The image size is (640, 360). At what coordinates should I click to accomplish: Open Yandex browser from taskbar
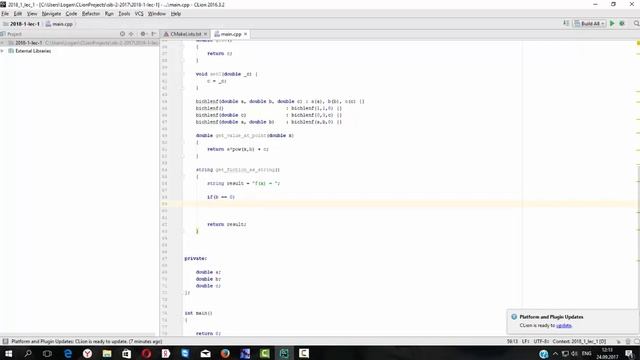click(87, 353)
